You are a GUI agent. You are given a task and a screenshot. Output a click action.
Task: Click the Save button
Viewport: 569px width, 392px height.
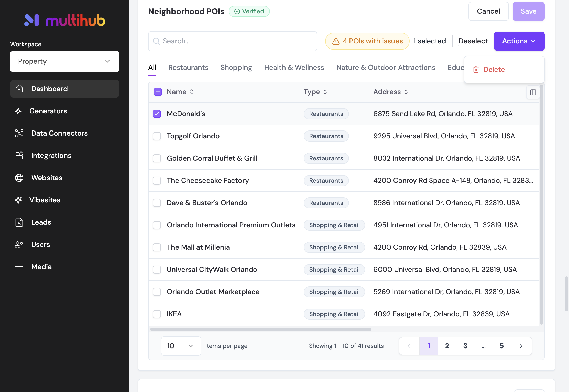coord(529,11)
